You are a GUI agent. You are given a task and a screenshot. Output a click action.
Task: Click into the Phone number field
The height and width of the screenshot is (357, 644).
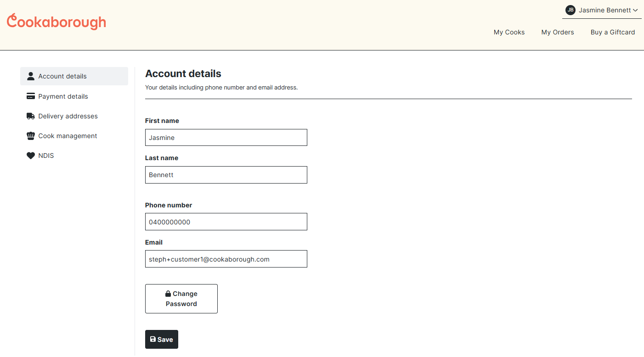pyautogui.click(x=226, y=222)
